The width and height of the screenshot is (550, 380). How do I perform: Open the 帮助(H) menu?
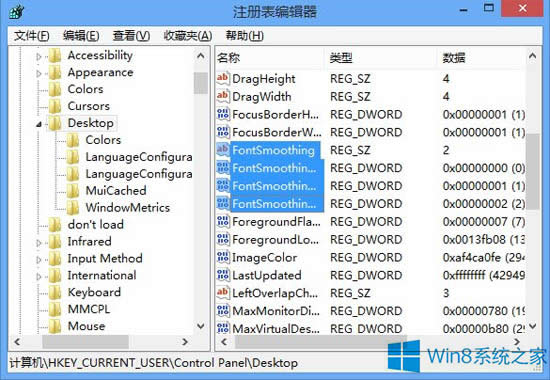(244, 35)
